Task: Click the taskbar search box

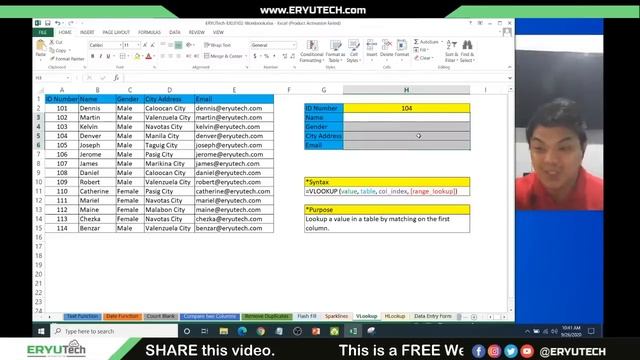Action: point(114,331)
